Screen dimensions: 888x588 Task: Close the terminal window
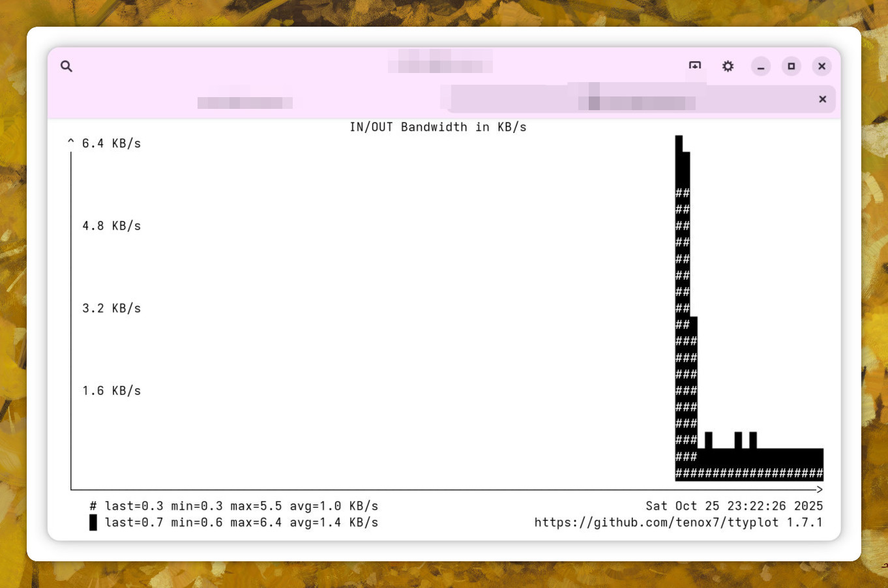821,66
